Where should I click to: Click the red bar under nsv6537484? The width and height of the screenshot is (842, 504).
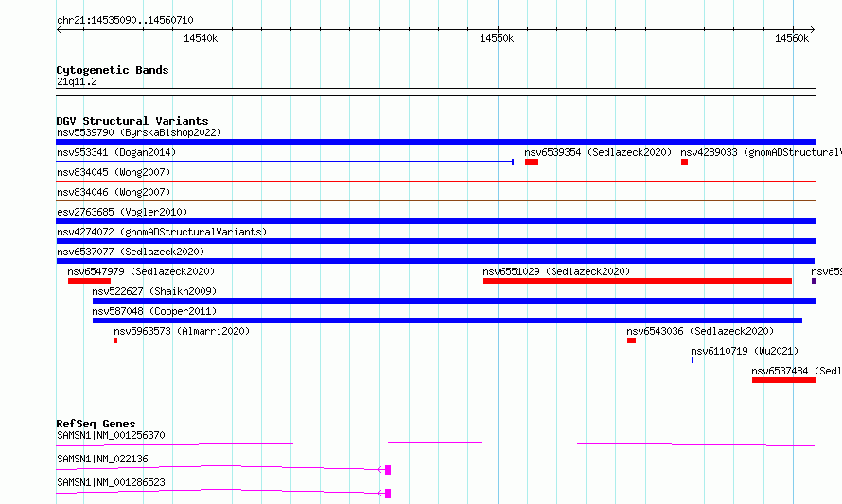click(783, 380)
